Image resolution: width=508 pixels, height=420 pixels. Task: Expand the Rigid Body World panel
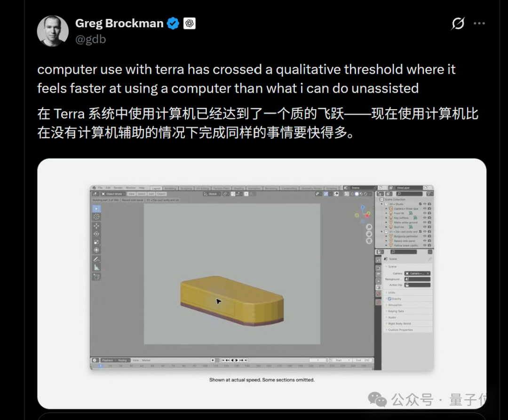(x=408, y=324)
